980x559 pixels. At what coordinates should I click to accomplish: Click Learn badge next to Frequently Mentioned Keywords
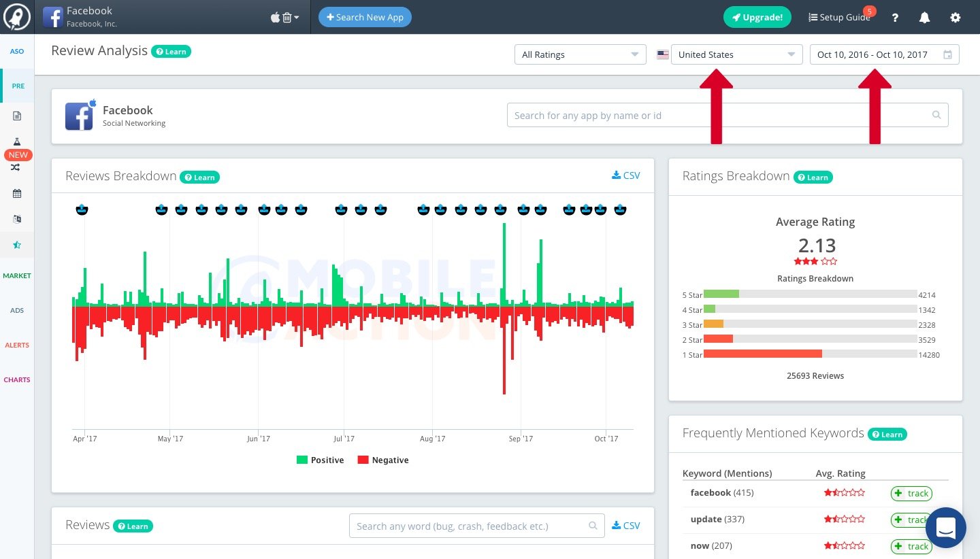tap(887, 434)
